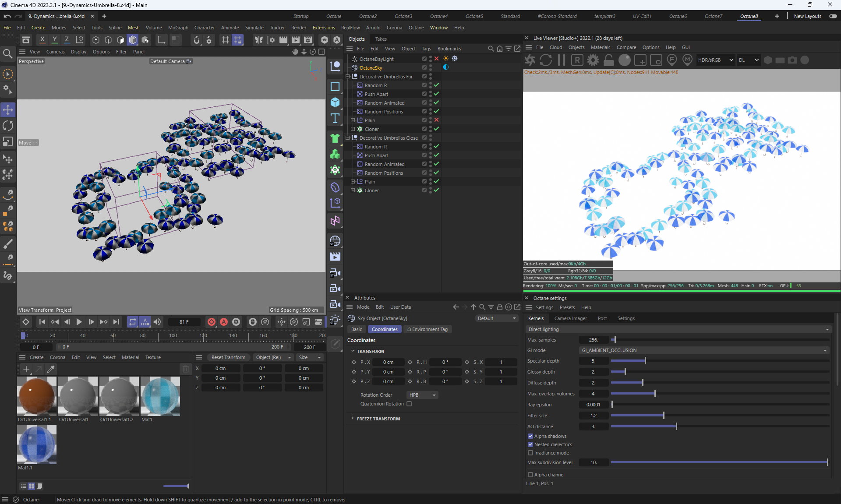841x504 pixels.
Task: Click the Live Viewer pause render icon
Action: [562, 60]
